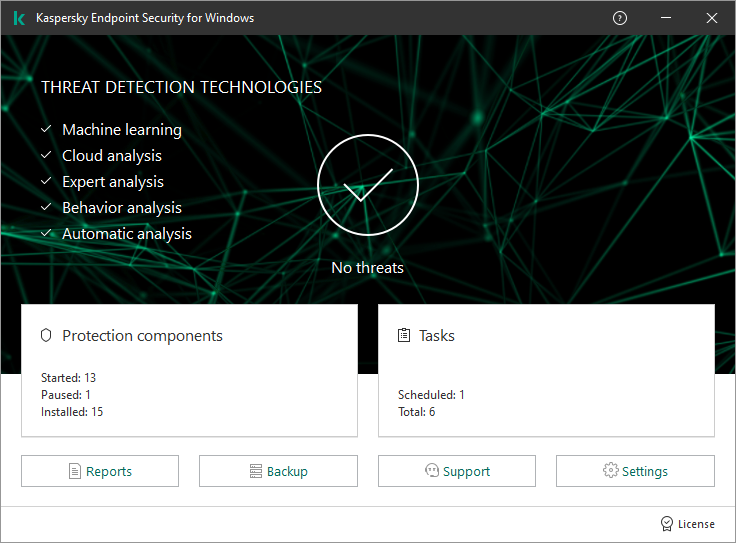
Task: Select the Automatic analysis list entry
Action: click(x=126, y=234)
